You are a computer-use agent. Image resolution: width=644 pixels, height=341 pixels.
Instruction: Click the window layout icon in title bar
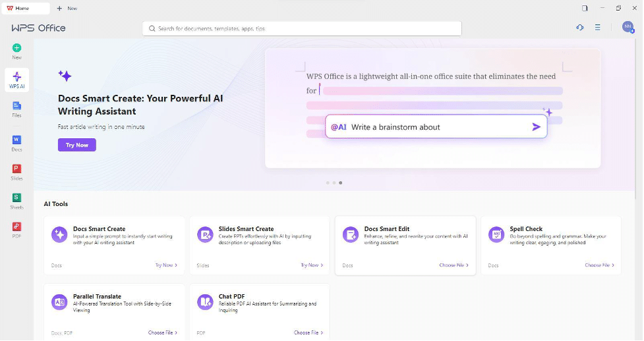click(585, 8)
